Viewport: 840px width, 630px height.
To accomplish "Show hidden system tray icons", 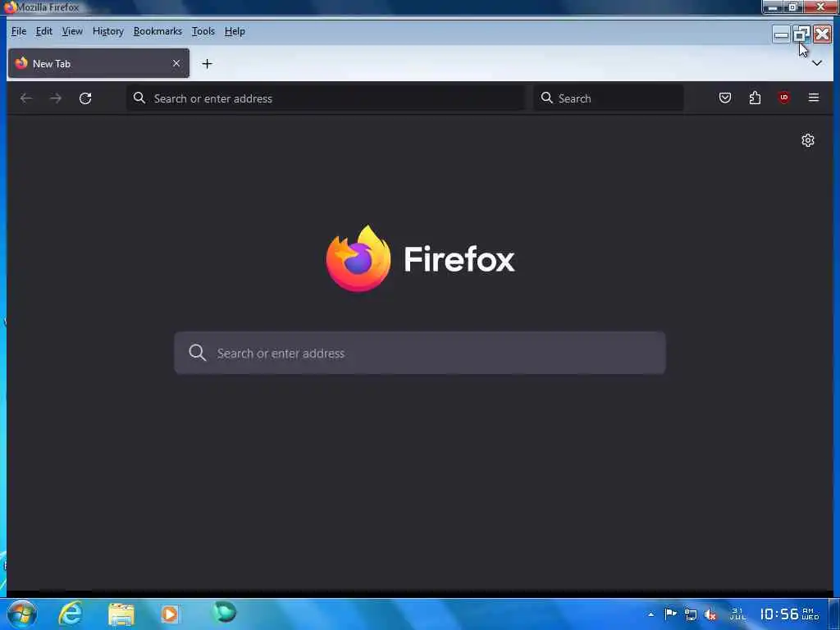I will 651,614.
